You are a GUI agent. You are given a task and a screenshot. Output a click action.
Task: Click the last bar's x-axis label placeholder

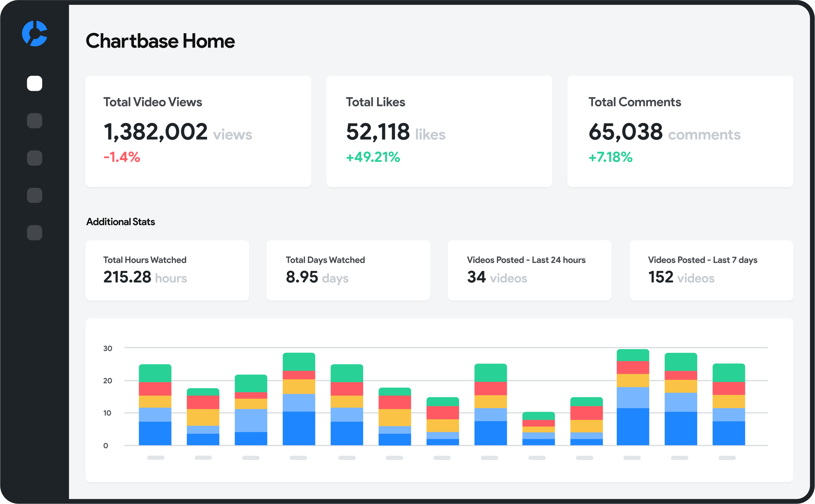click(727, 458)
